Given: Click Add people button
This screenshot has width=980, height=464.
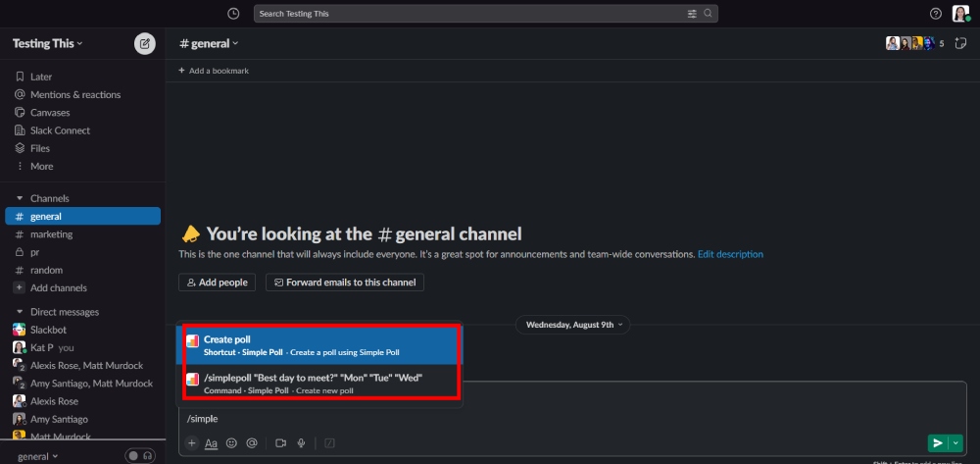Looking at the screenshot, I should (x=217, y=282).
